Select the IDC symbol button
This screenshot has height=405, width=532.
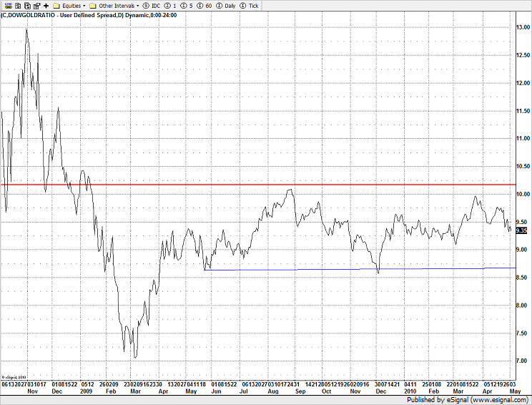[152, 6]
